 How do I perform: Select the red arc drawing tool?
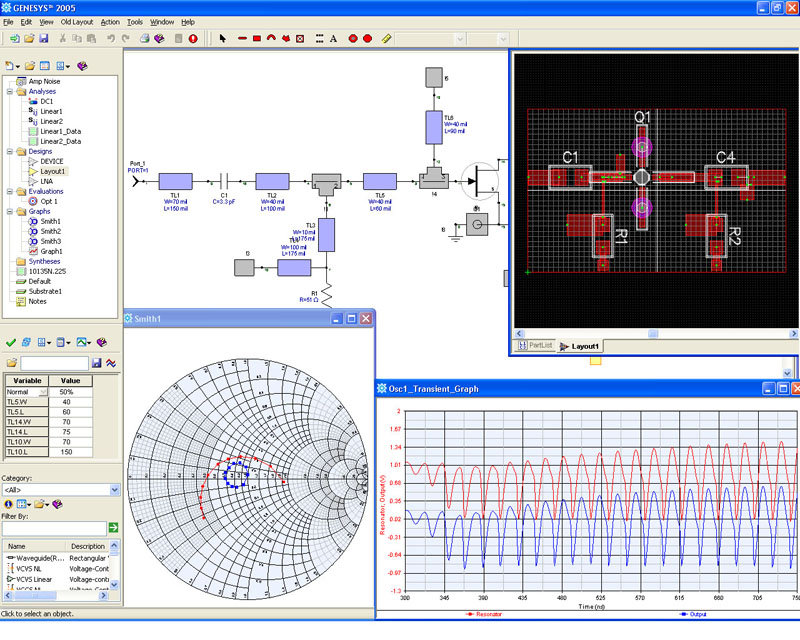tap(271, 38)
